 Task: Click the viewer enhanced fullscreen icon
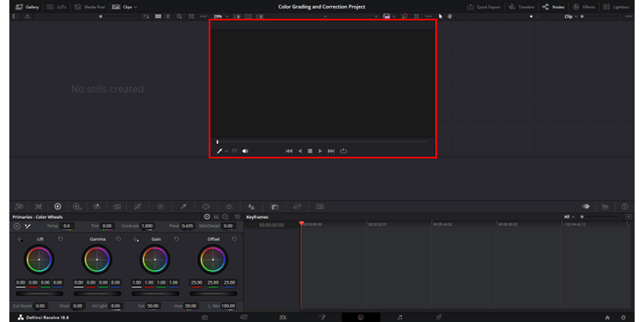click(x=417, y=16)
